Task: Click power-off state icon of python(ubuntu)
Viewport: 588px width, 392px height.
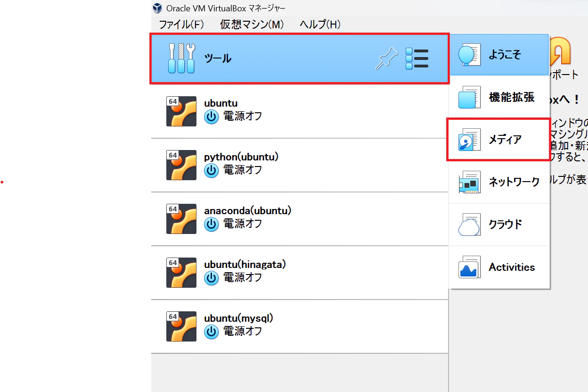Action: point(212,170)
